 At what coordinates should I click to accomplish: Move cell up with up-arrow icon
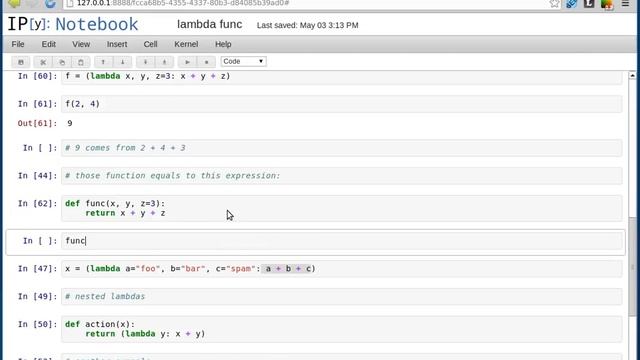103,62
